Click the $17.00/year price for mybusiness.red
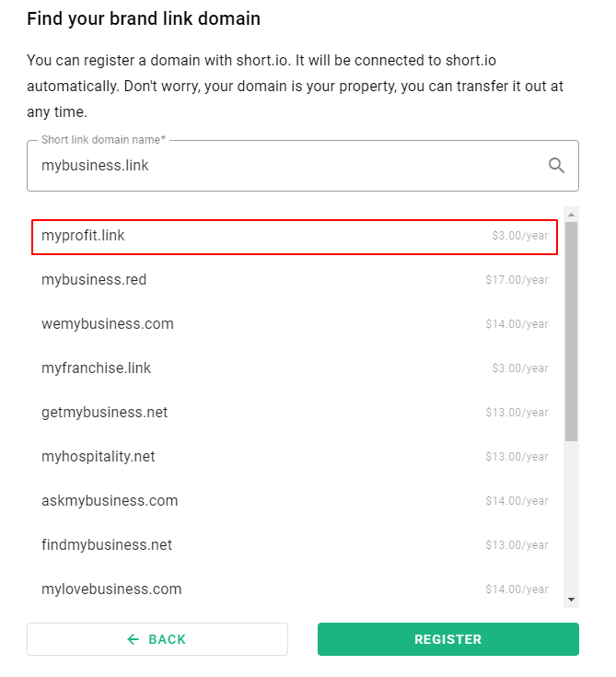The image size is (616, 677). coord(517,280)
